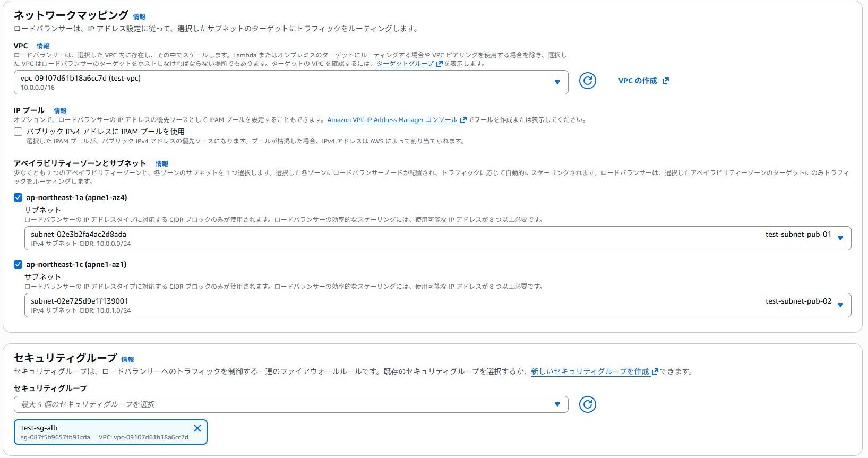The height and width of the screenshot is (458, 868).
Task: Click external-link icon after 新しいセキュリティグループを作成
Action: pos(655,371)
